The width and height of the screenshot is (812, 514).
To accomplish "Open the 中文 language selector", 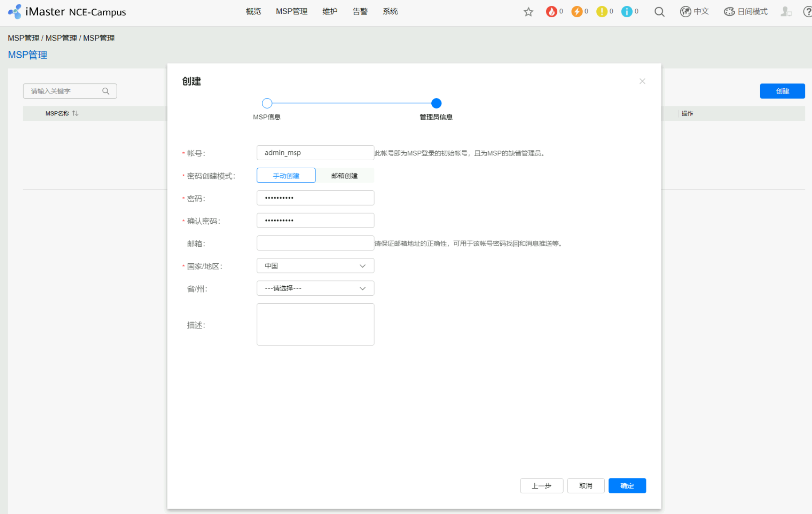I will (694, 12).
